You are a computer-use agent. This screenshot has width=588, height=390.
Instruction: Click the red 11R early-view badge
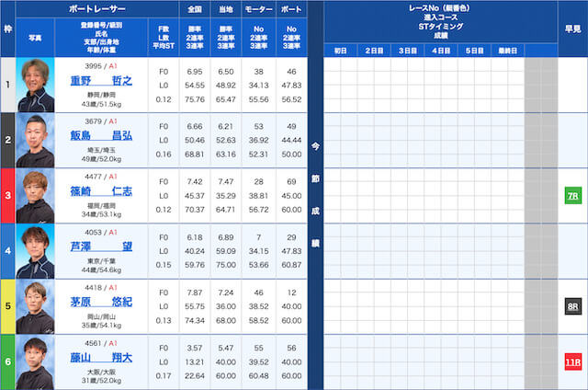pyautogui.click(x=573, y=361)
